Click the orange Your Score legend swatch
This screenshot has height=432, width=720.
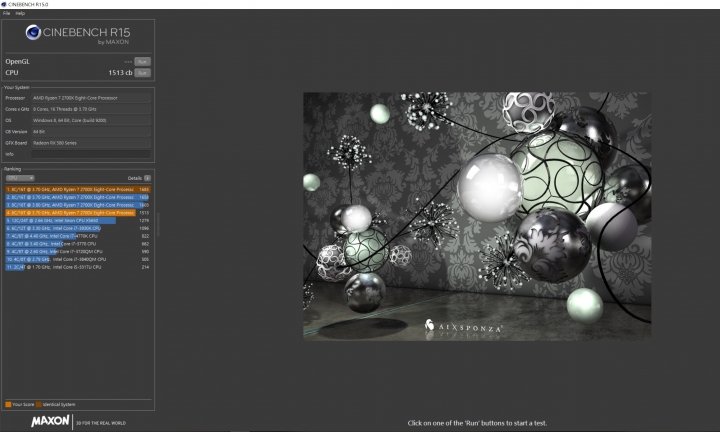pos(6,404)
